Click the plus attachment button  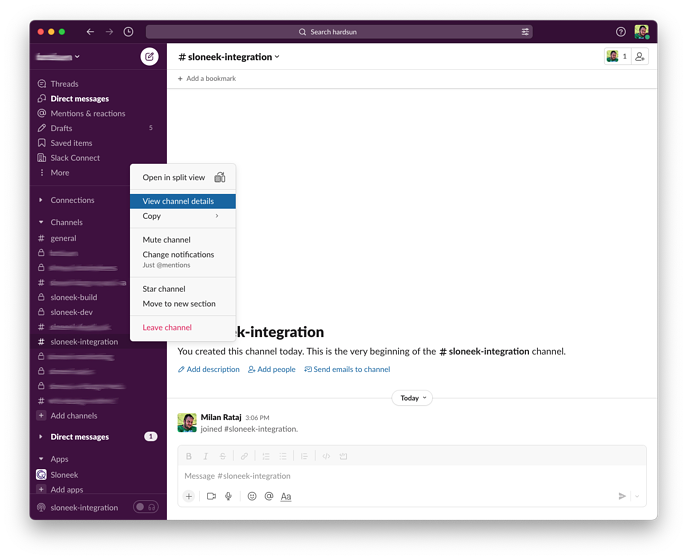pos(189,496)
